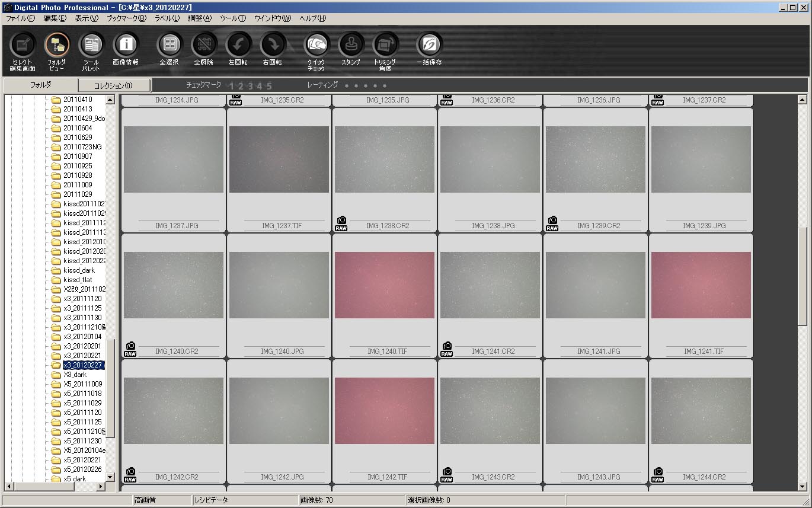Open the ブックマーク(B) menu
The width and height of the screenshot is (812, 508).
pos(126,18)
